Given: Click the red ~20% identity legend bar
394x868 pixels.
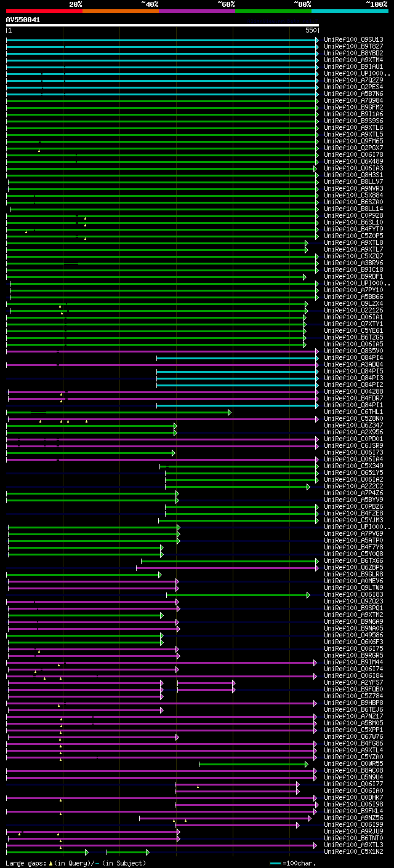Looking at the screenshot, I should click(x=44, y=11).
